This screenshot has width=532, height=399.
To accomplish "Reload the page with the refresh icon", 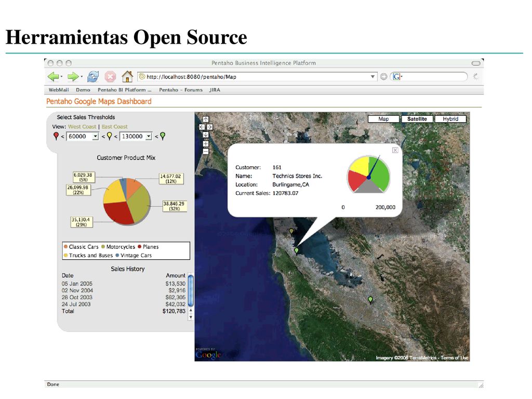I will click(92, 77).
